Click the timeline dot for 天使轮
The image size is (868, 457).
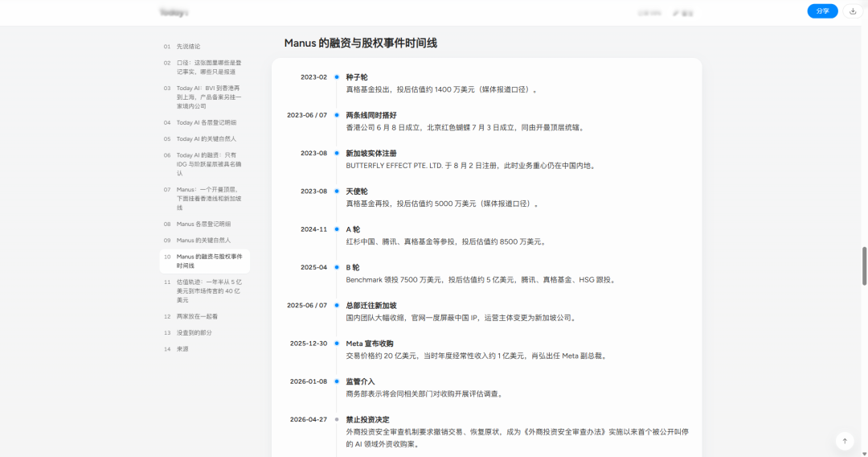pyautogui.click(x=337, y=191)
